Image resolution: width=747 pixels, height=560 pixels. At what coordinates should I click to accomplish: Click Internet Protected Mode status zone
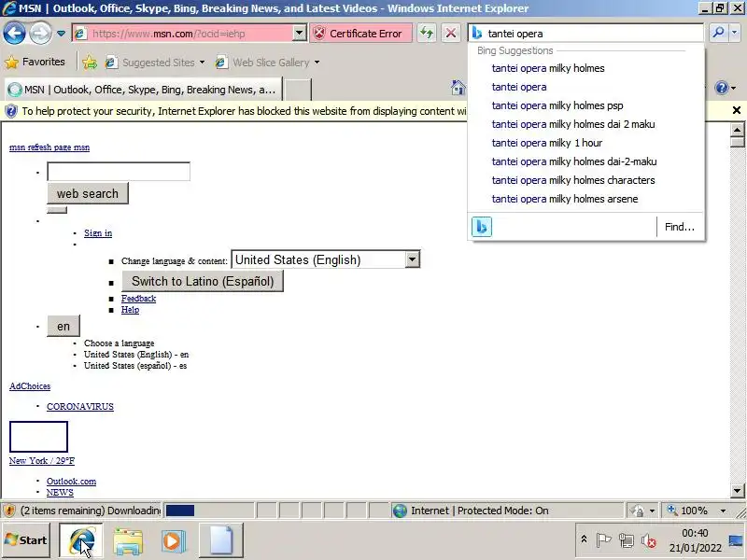click(x=506, y=511)
